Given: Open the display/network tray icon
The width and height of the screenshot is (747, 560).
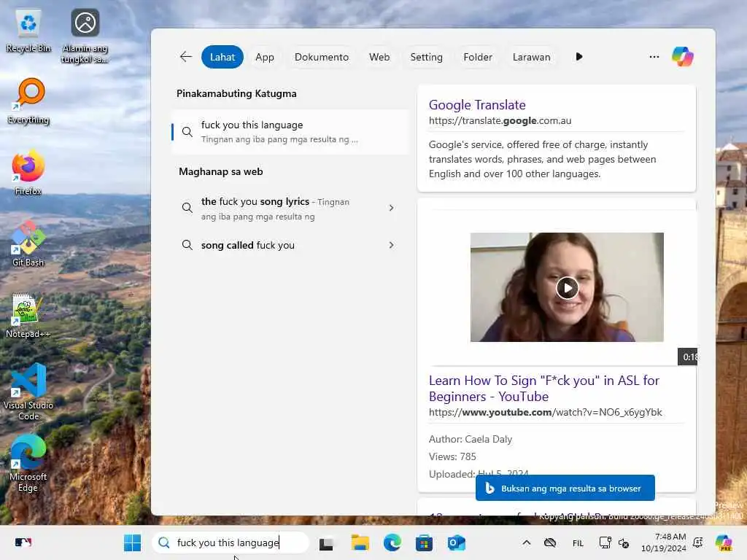Looking at the screenshot, I should pyautogui.click(x=605, y=542).
